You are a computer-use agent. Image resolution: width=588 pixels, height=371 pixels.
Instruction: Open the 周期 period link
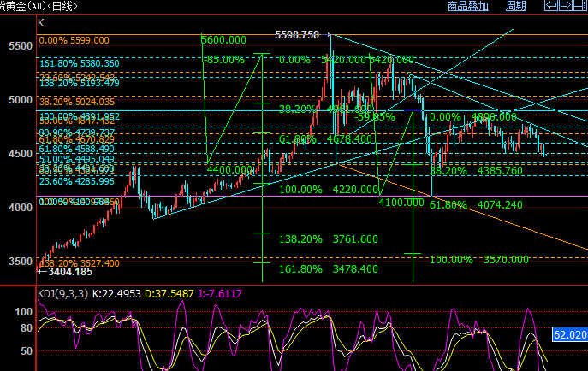click(516, 6)
